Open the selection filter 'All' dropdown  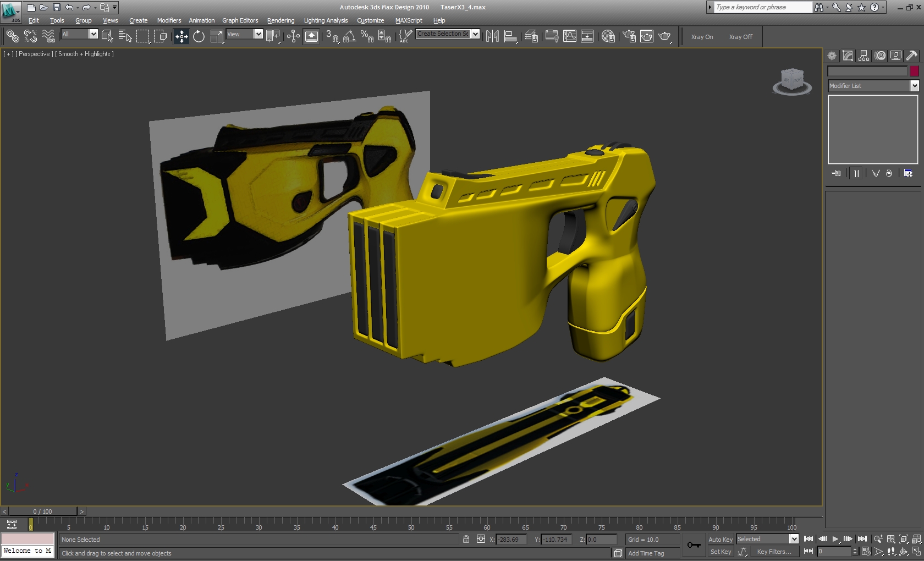(x=93, y=34)
